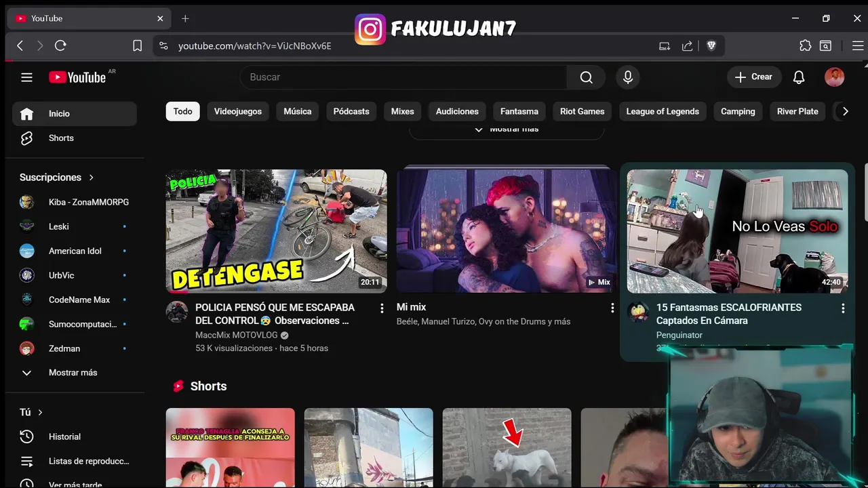Go to Shorts in the sidebar
This screenshot has height=488, width=868.
[x=75, y=138]
